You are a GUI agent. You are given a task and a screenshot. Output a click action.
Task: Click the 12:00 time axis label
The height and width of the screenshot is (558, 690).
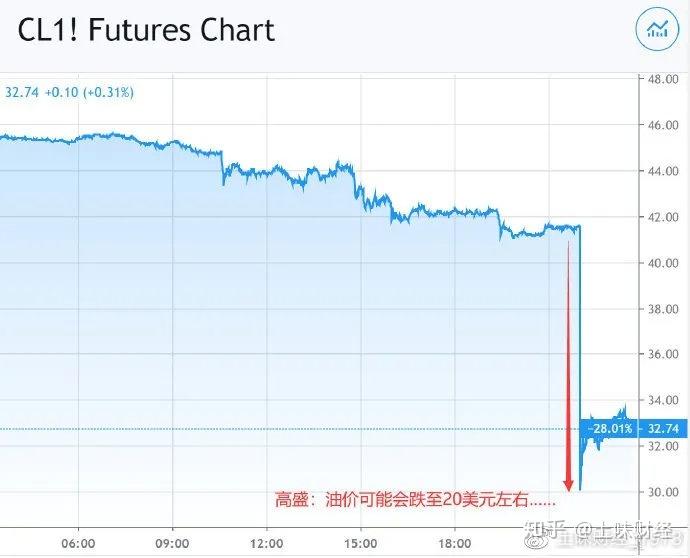pos(266,544)
